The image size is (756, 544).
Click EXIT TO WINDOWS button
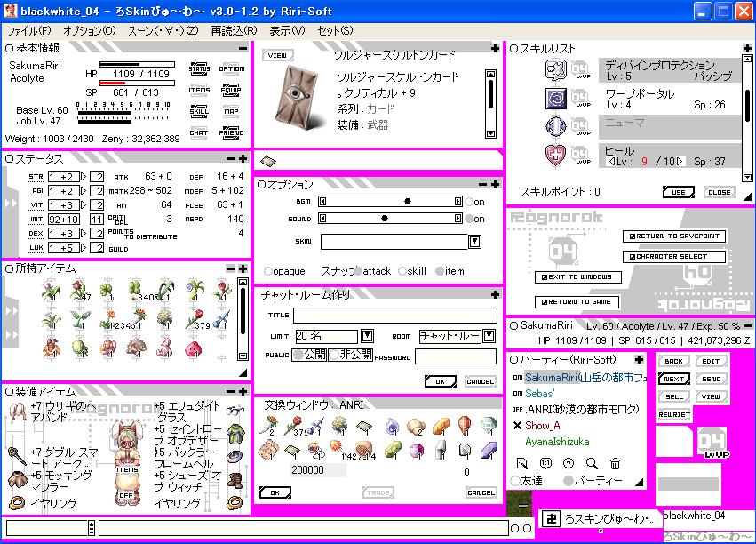(x=578, y=277)
